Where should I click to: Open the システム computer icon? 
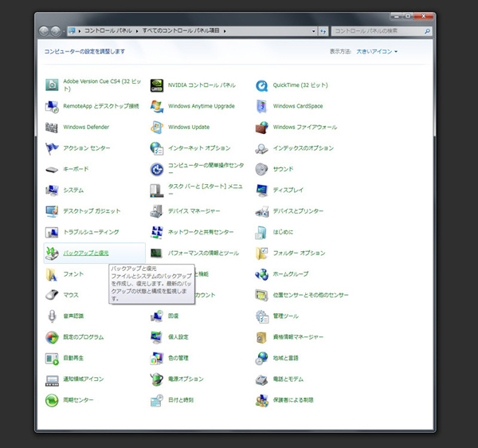coord(52,191)
